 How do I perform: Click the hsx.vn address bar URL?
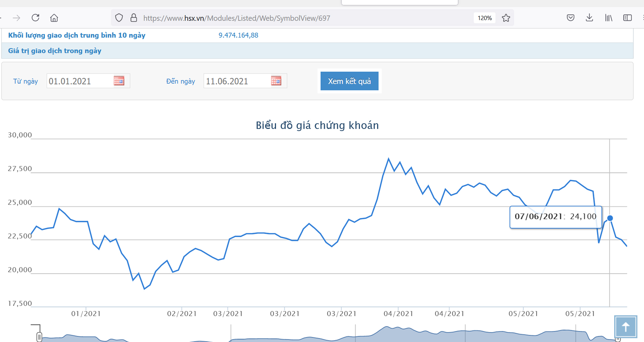click(236, 18)
